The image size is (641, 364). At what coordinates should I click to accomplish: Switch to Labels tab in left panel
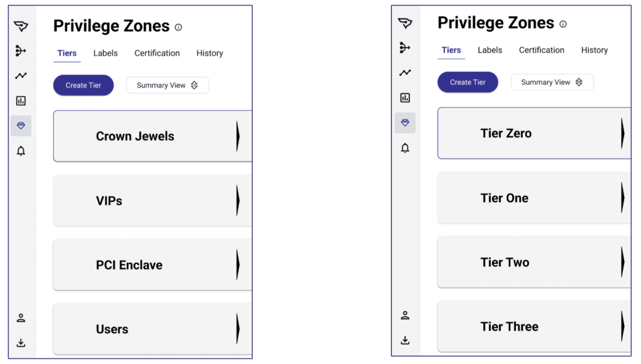pyautogui.click(x=105, y=53)
